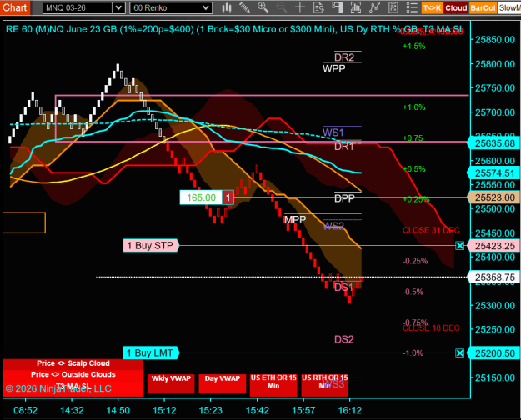Open the clipboard strategy performance icon
The image size is (521, 420).
(393, 7)
